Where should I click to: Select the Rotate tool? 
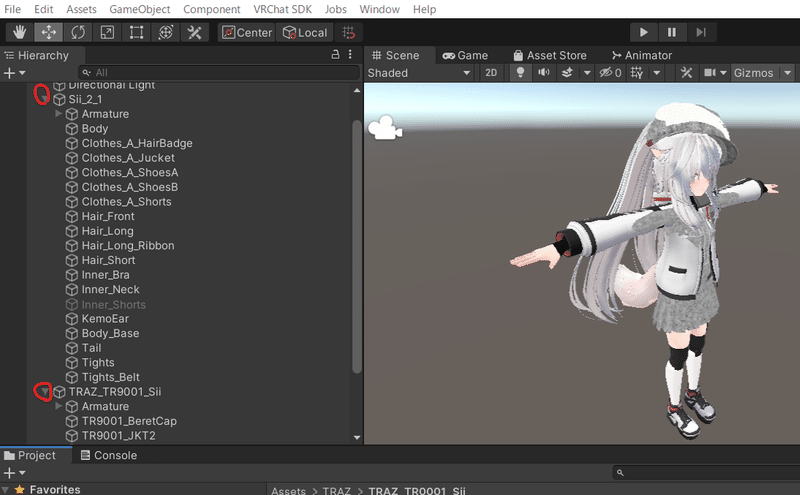tap(78, 33)
